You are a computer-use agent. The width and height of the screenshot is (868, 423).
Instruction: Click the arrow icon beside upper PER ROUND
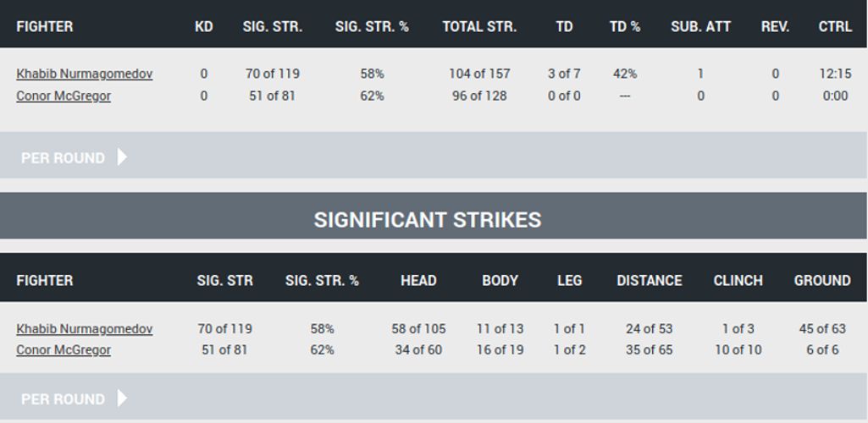[122, 157]
